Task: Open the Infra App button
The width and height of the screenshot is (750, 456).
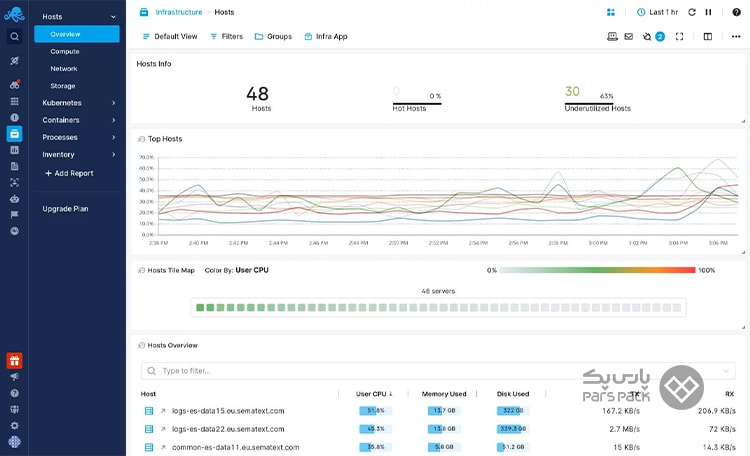Action: click(x=326, y=36)
